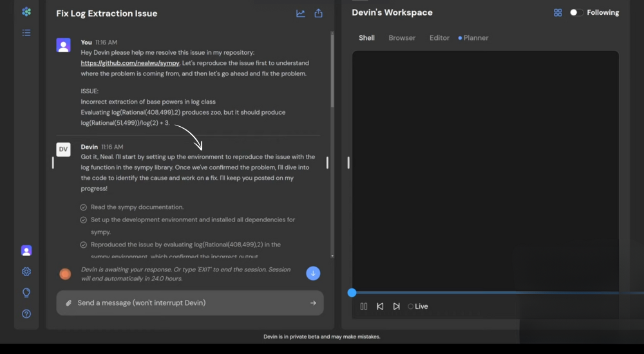Pause the workspace playback
The height and width of the screenshot is (354, 644).
coord(363,306)
